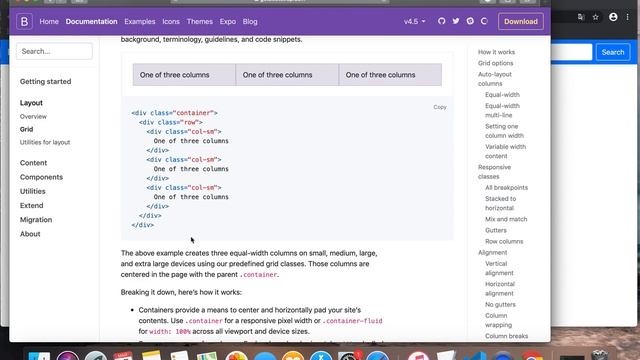Screen dimensions: 640x360
Task: Copy the grid code snippet
Action: (440, 107)
